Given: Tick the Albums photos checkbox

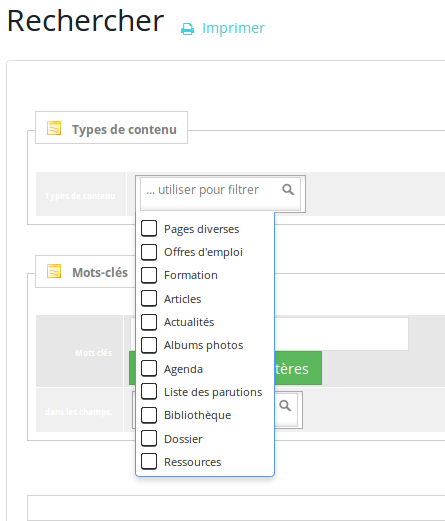Looking at the screenshot, I should tap(149, 345).
